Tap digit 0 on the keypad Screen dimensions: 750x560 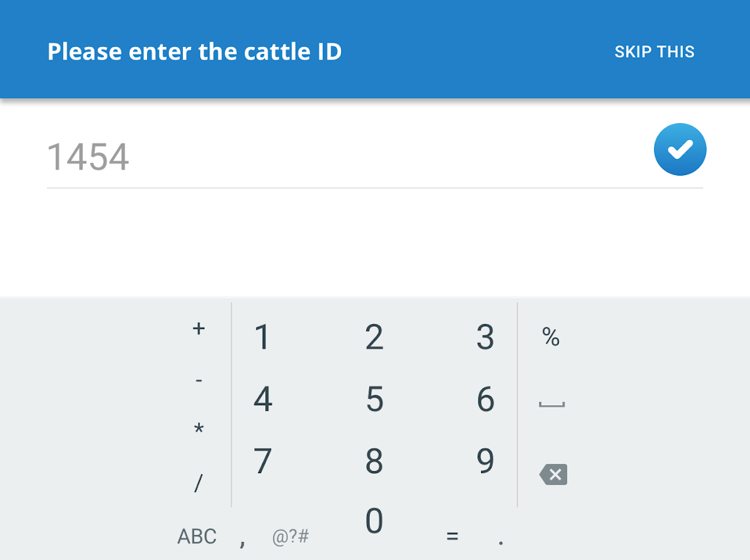pos(375,521)
